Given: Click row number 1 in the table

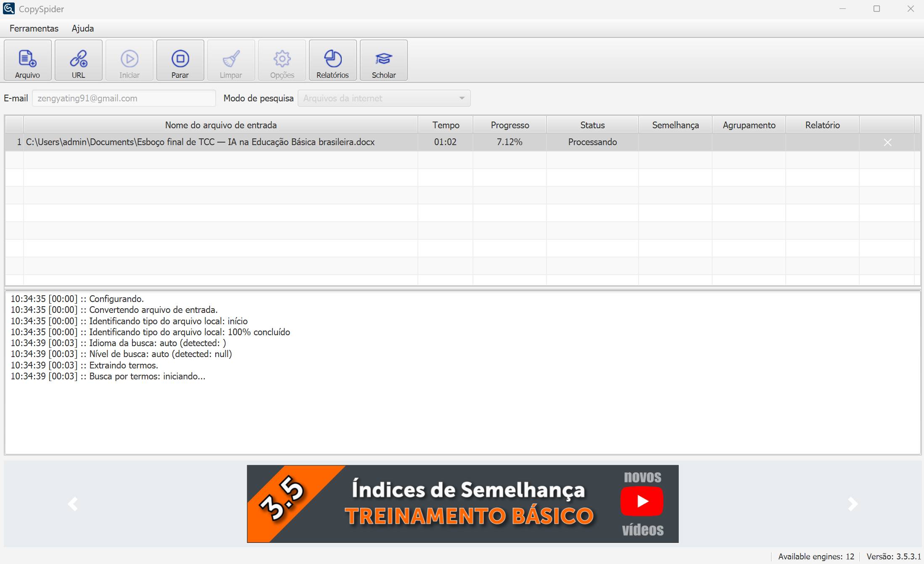Looking at the screenshot, I should [x=19, y=142].
